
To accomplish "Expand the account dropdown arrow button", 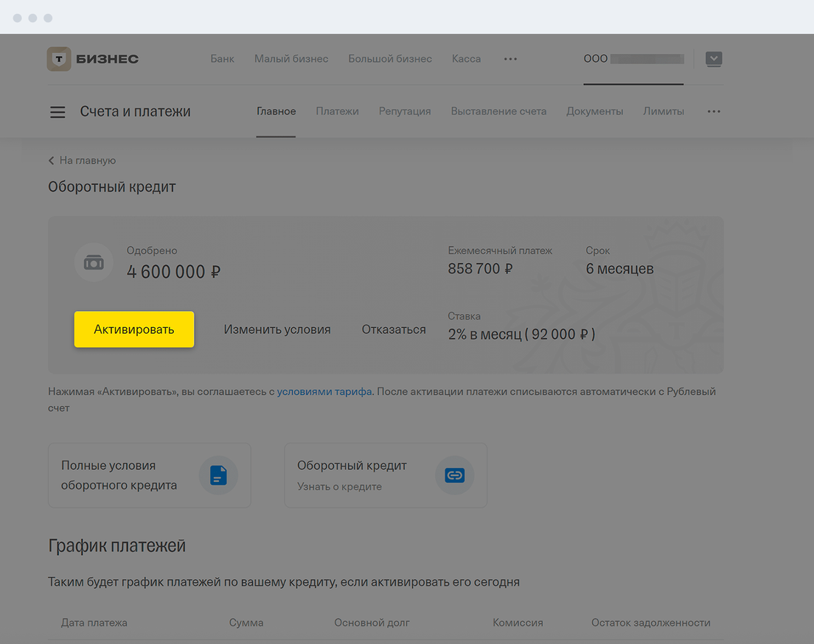I will (713, 59).
